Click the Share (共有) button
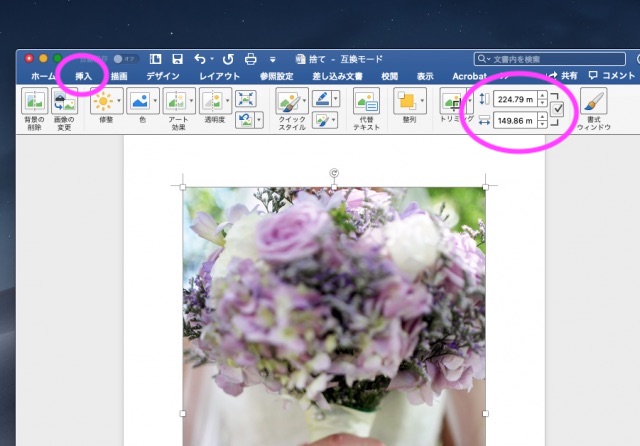Image resolution: width=640 pixels, height=446 pixels. click(562, 76)
